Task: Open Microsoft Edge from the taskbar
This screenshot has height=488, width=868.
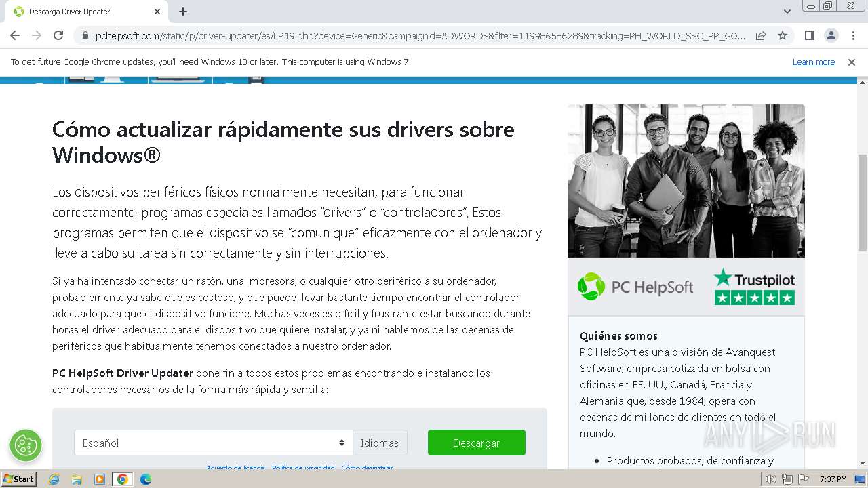Action: (145, 479)
